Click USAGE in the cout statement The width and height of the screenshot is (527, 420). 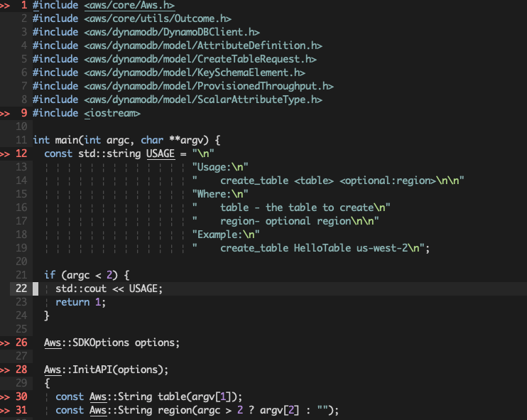pos(143,289)
